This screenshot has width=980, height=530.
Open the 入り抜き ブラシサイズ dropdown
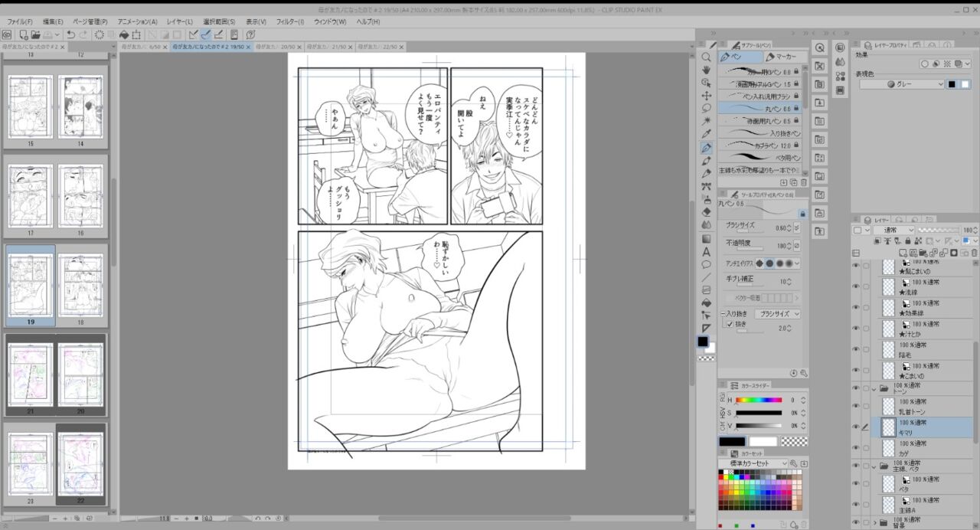(x=777, y=314)
